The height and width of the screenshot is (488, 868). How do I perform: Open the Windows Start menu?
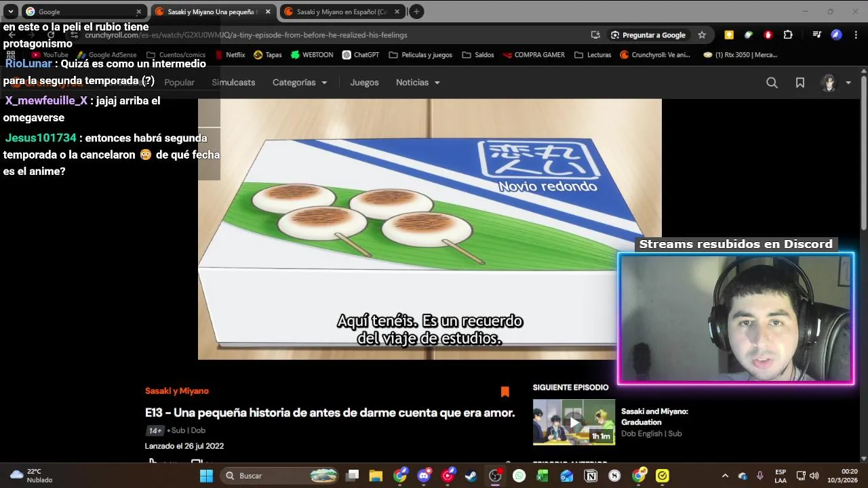click(x=207, y=476)
